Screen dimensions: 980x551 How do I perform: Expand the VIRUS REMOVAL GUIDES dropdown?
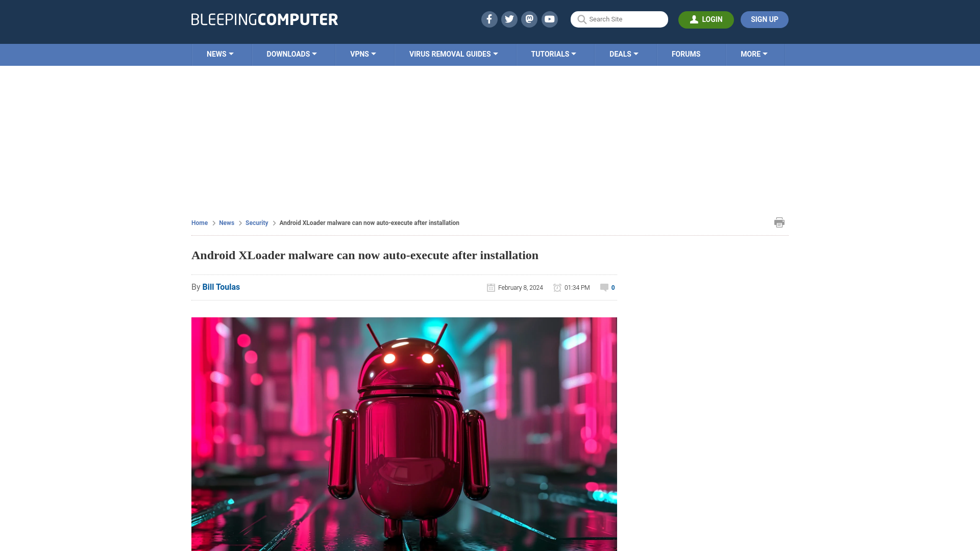point(453,54)
